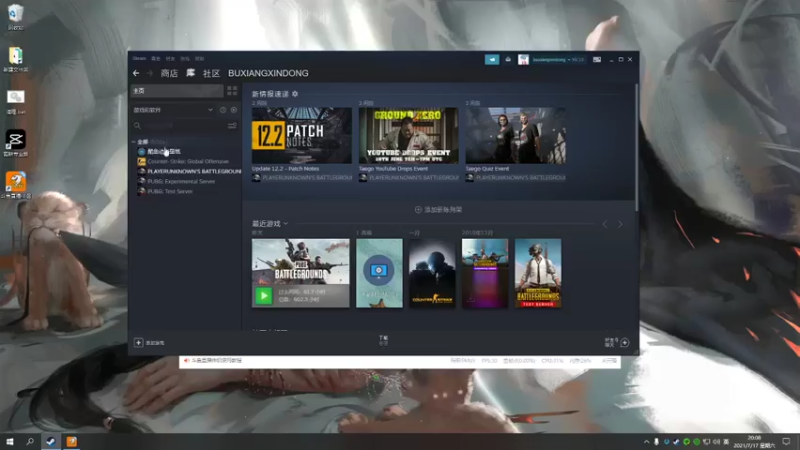Open the account avatar picture
This screenshot has width=800, height=450.
(x=523, y=60)
